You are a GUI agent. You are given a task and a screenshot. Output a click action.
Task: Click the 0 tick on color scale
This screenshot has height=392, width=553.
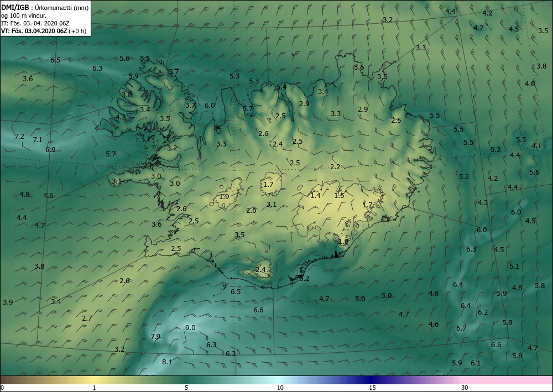(x=2, y=388)
